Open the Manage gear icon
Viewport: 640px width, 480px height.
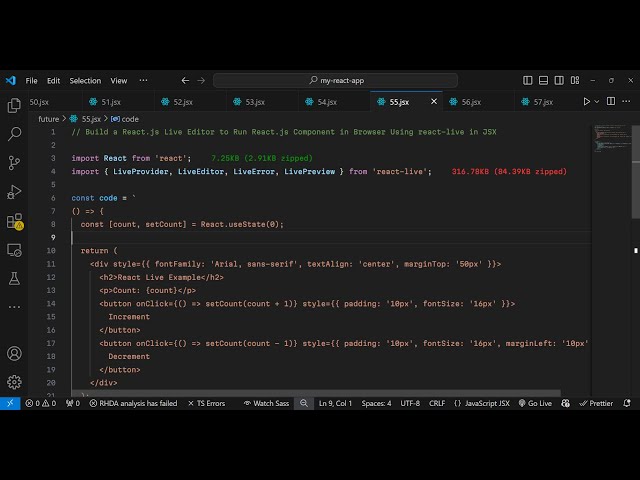point(14,381)
